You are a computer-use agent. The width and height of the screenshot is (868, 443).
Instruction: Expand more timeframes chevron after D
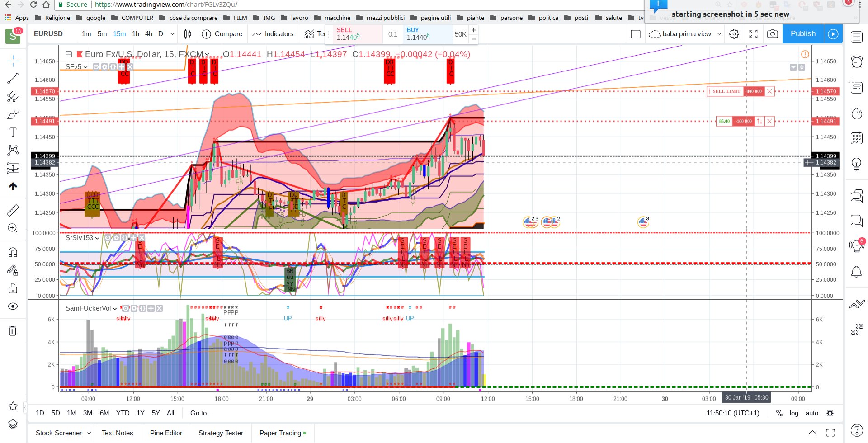pyautogui.click(x=172, y=34)
